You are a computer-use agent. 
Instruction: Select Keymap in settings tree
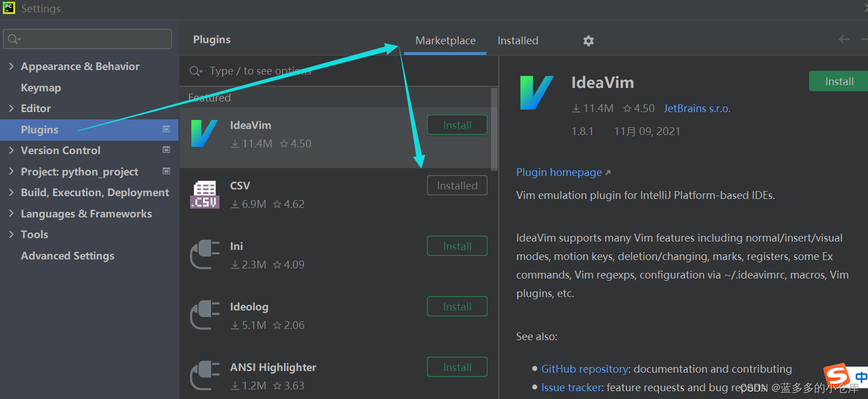click(x=40, y=87)
